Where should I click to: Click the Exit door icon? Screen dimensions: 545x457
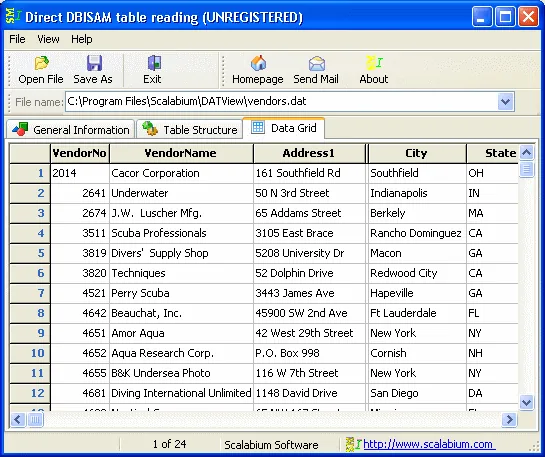[154, 63]
